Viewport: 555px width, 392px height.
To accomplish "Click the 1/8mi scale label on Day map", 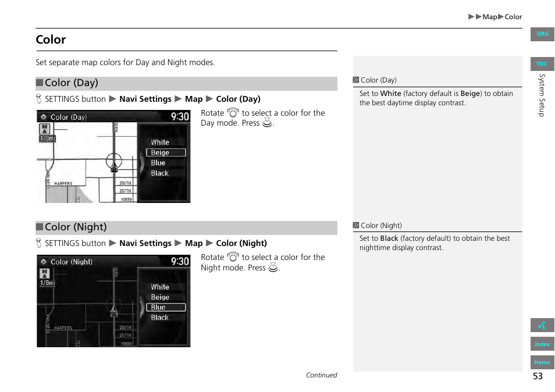I will click(x=47, y=138).
